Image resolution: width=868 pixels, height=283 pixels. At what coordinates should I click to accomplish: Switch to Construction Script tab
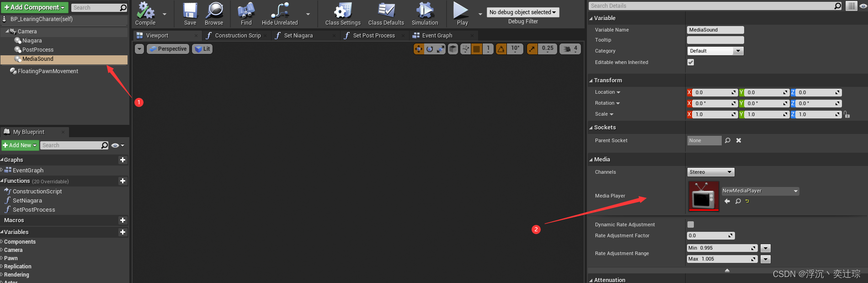click(x=237, y=35)
